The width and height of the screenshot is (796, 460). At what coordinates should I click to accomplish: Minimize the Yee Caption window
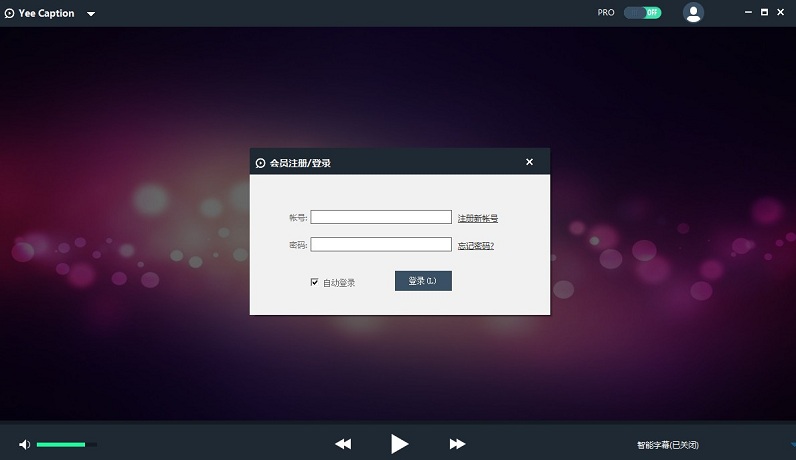tap(748, 12)
